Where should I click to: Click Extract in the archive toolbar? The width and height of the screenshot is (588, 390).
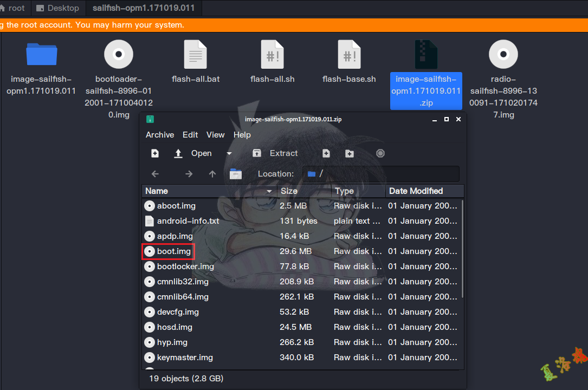275,153
